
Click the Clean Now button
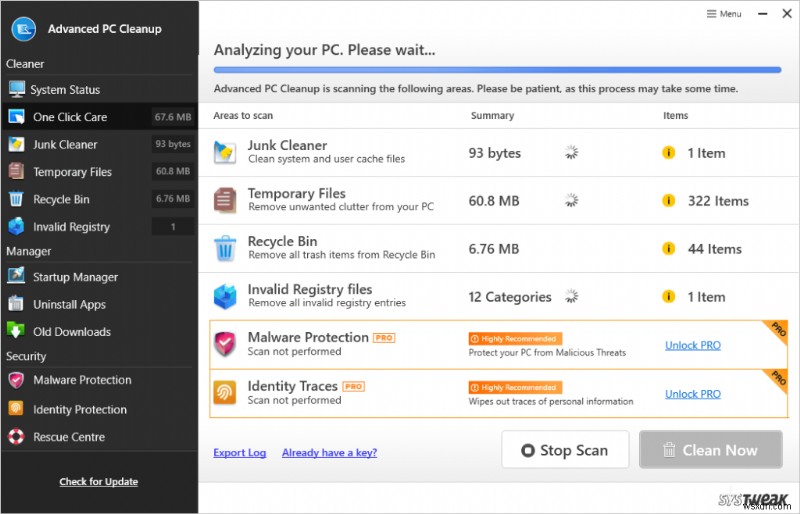pos(711,450)
